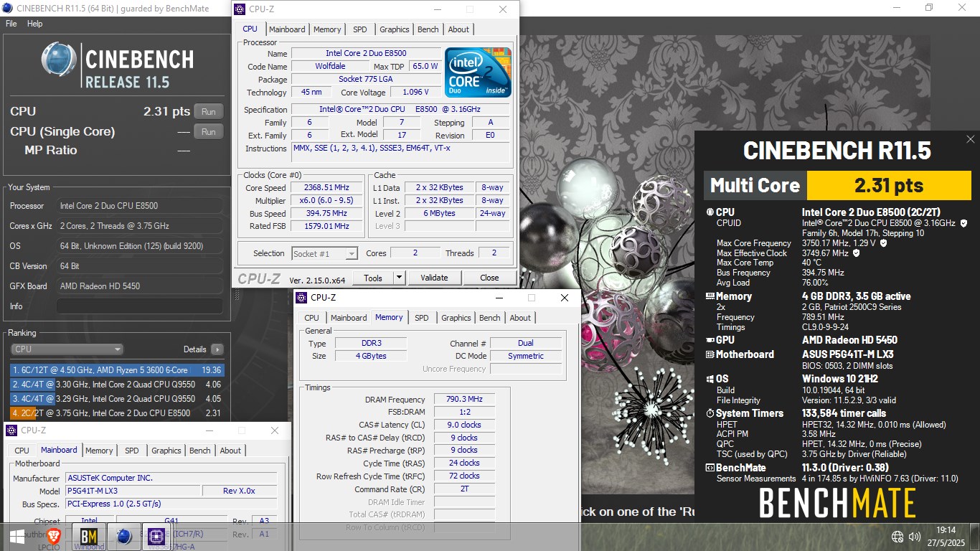Select the Core 2 Duo E8500 ranking row
Screen dimensions: 980x551
(117, 413)
